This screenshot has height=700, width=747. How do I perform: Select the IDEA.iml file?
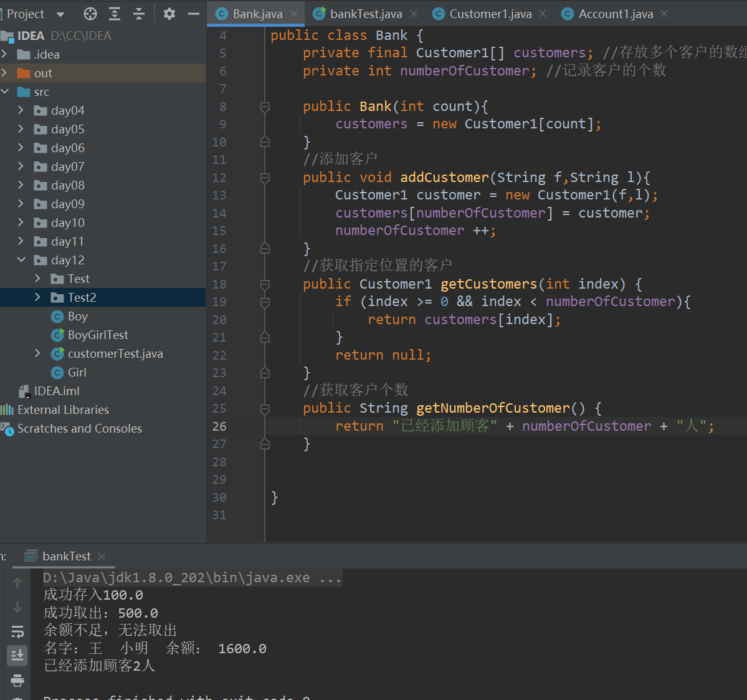pyautogui.click(x=56, y=391)
